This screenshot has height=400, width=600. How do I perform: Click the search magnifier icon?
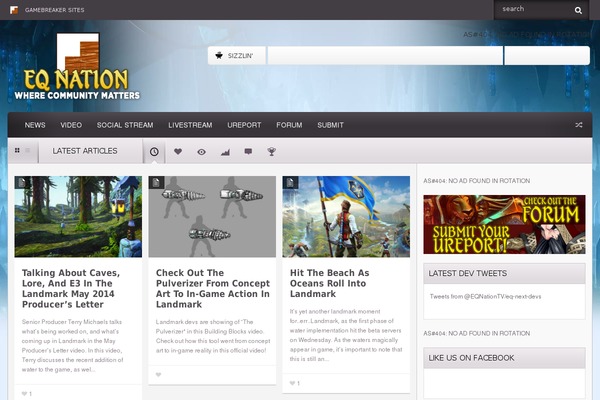click(578, 11)
